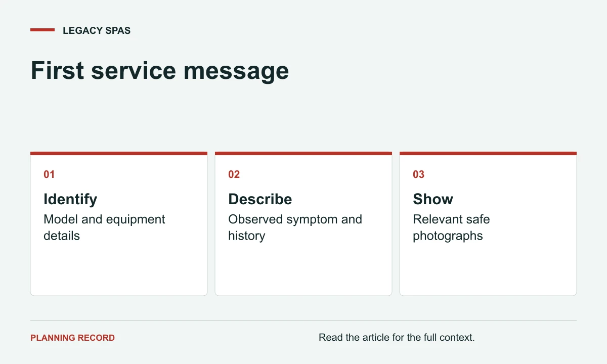Click the 'LEGACY SPAS' header label
Image resolution: width=607 pixels, height=364 pixels.
click(97, 30)
